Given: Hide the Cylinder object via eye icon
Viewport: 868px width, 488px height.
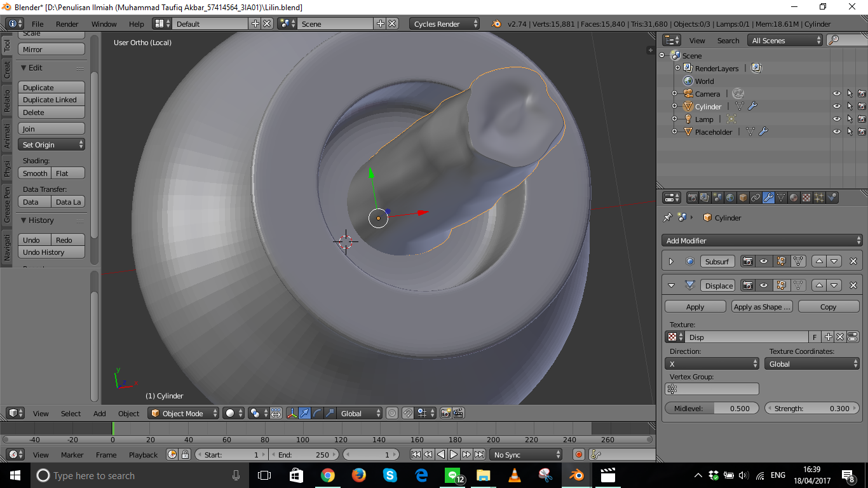Looking at the screenshot, I should [x=837, y=106].
